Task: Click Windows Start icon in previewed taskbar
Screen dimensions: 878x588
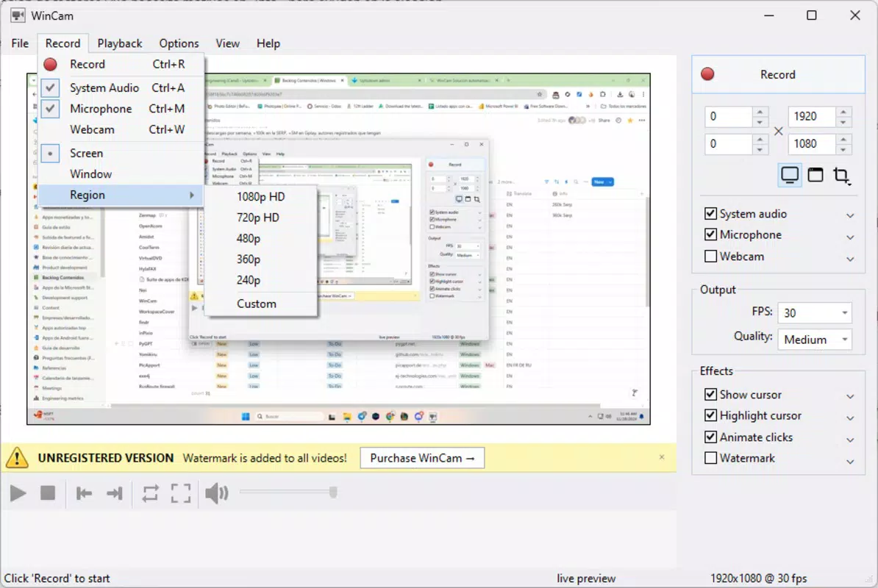Action: click(246, 416)
